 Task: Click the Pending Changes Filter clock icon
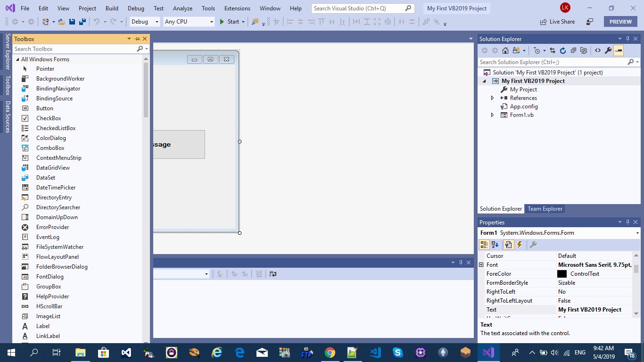pos(537,50)
